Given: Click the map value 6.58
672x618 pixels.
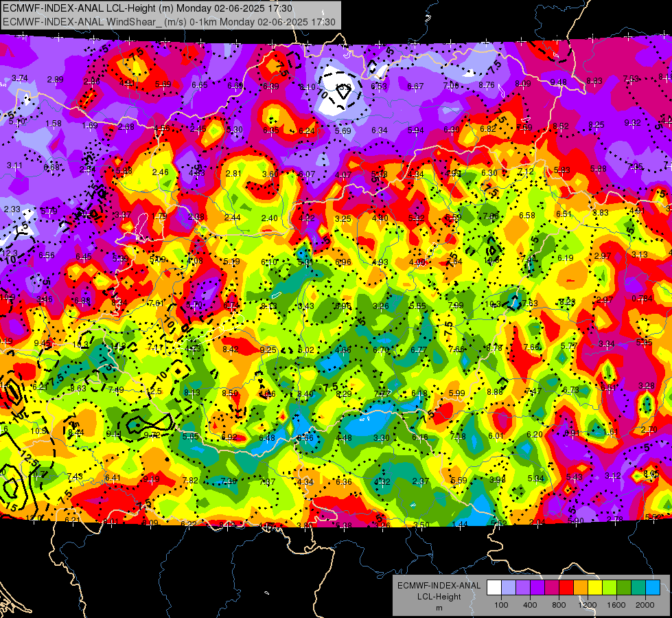Looking at the screenshot, I should coord(527,216).
